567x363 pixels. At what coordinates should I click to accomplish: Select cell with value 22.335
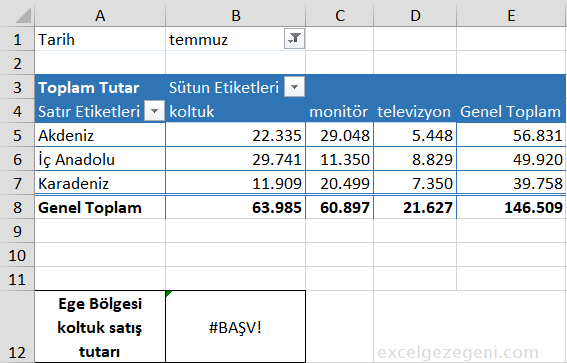pos(235,135)
